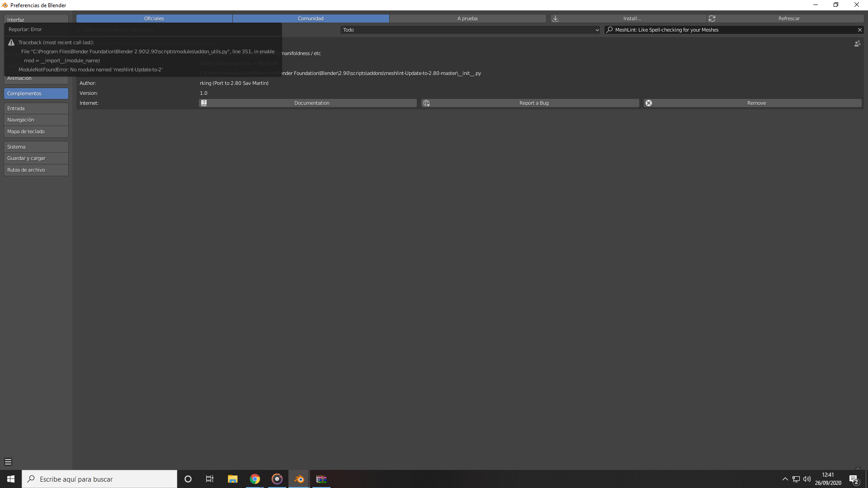Click the MeshLint search input field
868x488 pixels.
732,30
